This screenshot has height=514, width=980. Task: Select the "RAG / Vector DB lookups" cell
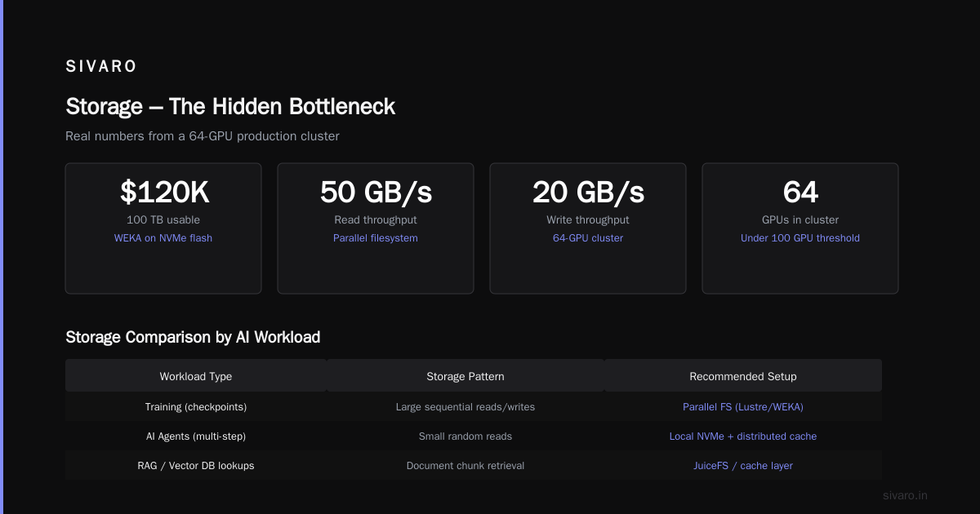pyautogui.click(x=196, y=466)
